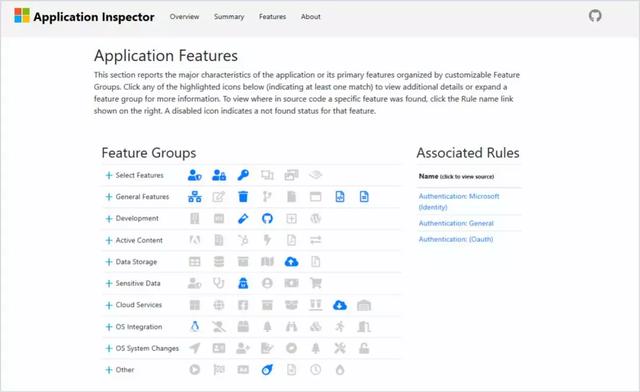This screenshot has height=392, width=640.
Task: Click the trash can icon in General Features
Action: click(243, 197)
